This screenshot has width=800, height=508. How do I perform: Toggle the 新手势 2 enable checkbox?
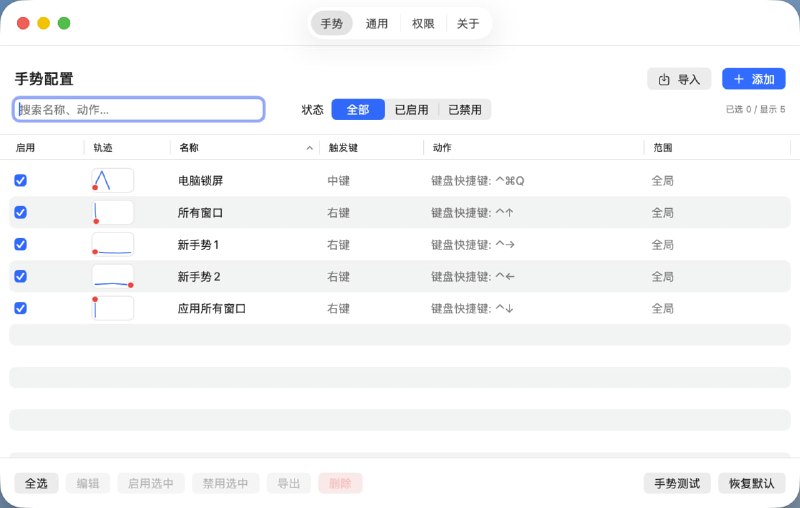[20, 276]
